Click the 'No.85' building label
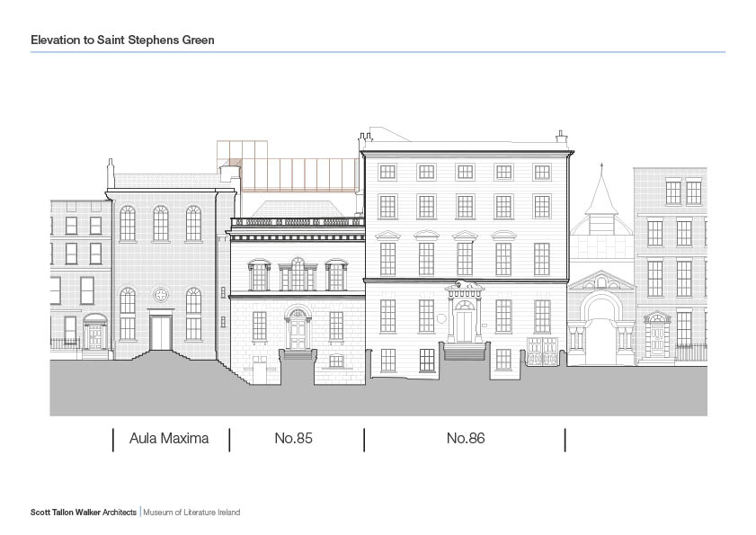The image size is (756, 535). click(x=294, y=439)
